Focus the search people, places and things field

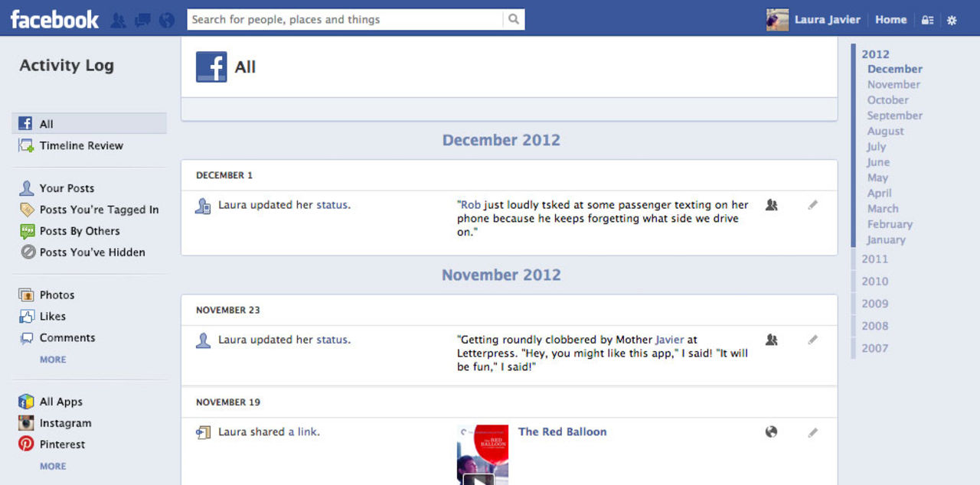pyautogui.click(x=345, y=20)
